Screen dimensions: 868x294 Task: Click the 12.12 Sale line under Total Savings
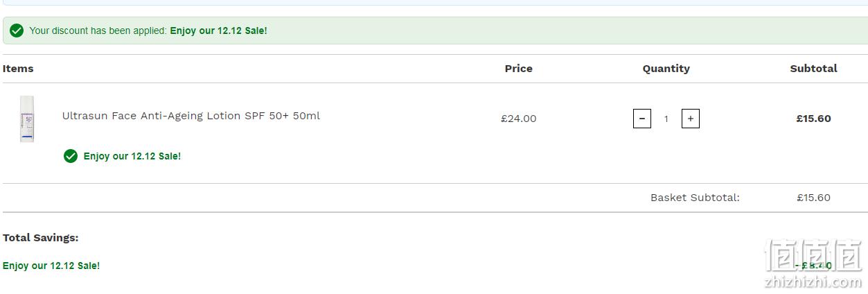coord(51,266)
